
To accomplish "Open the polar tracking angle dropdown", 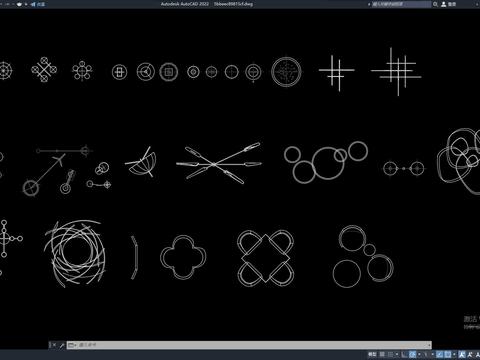I will click(x=419, y=354).
